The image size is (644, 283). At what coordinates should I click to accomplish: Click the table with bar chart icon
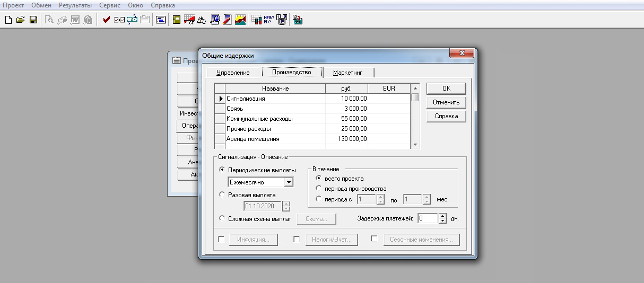256,20
